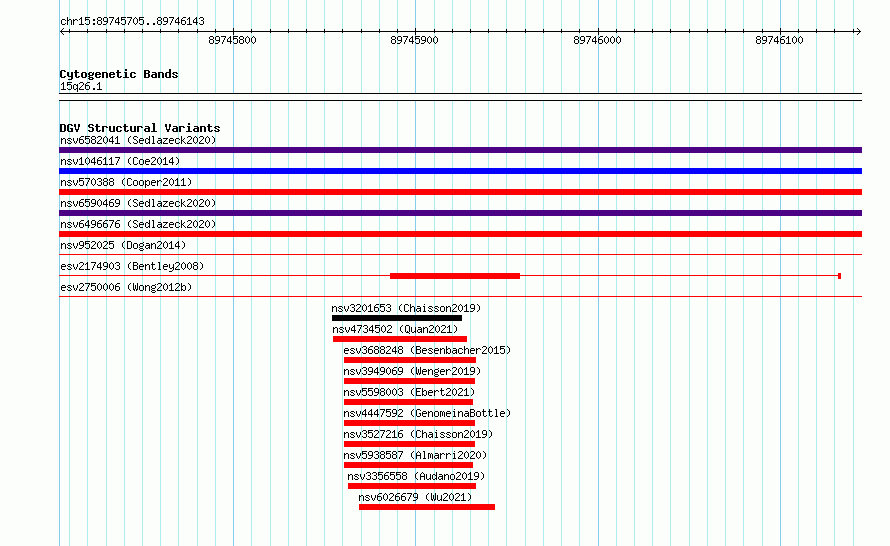Click the red bar under nsv6496676

pos(460,234)
